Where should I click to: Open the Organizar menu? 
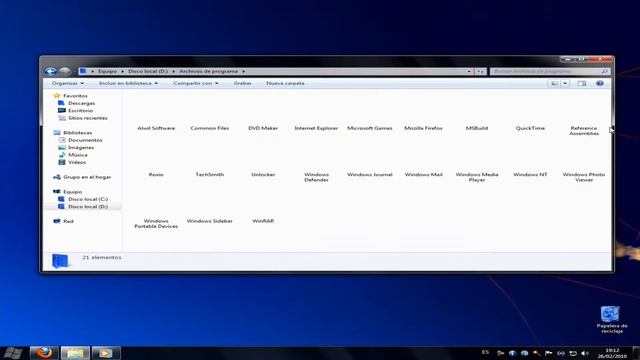pos(68,83)
